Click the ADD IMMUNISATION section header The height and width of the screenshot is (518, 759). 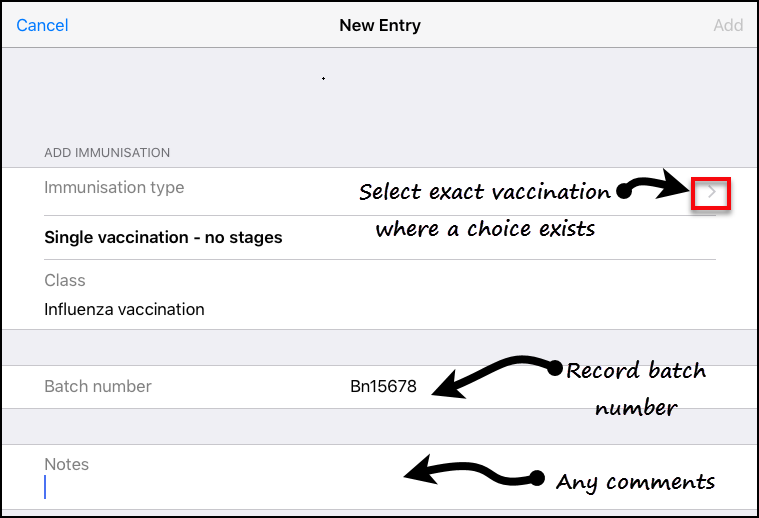[107, 153]
